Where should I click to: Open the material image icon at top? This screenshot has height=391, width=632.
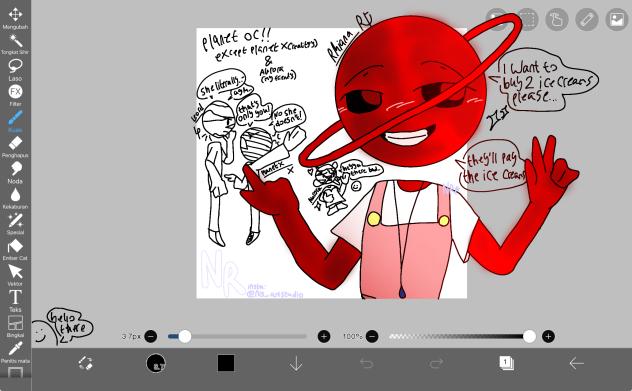pos(617,19)
